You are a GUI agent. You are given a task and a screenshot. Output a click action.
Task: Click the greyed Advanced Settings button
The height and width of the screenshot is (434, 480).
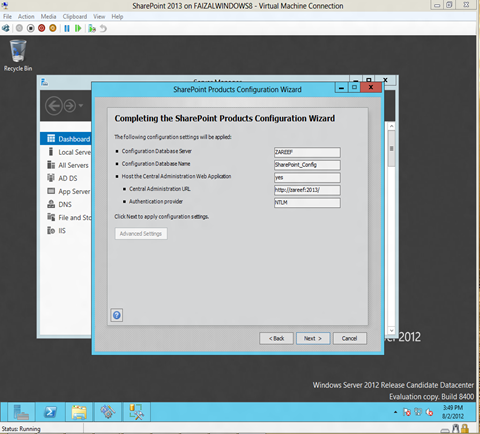(x=141, y=234)
